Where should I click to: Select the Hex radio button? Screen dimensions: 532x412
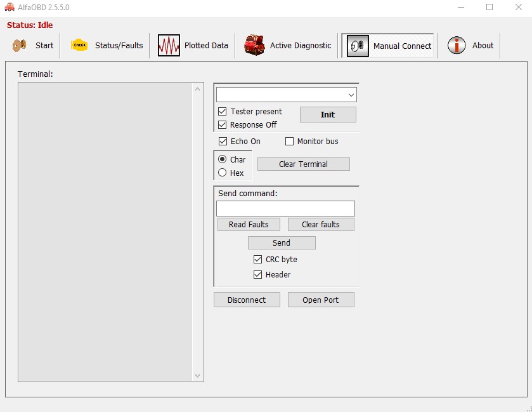pyautogui.click(x=223, y=173)
